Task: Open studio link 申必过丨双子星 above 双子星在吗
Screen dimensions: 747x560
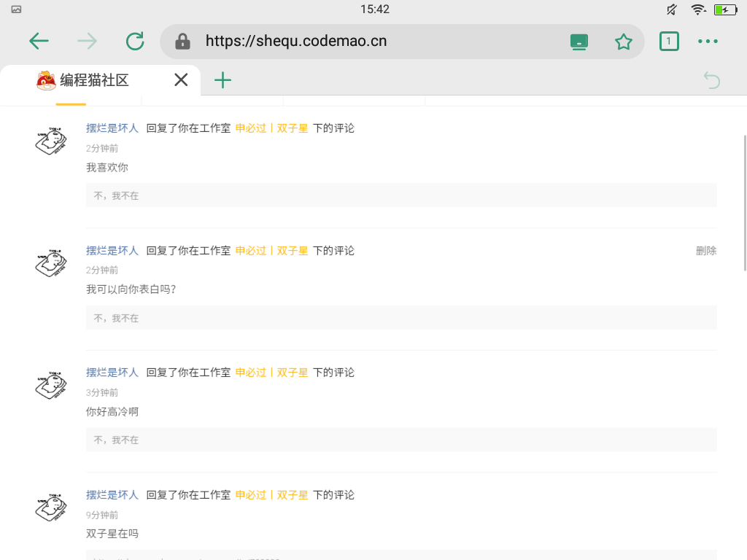Action: (x=271, y=495)
